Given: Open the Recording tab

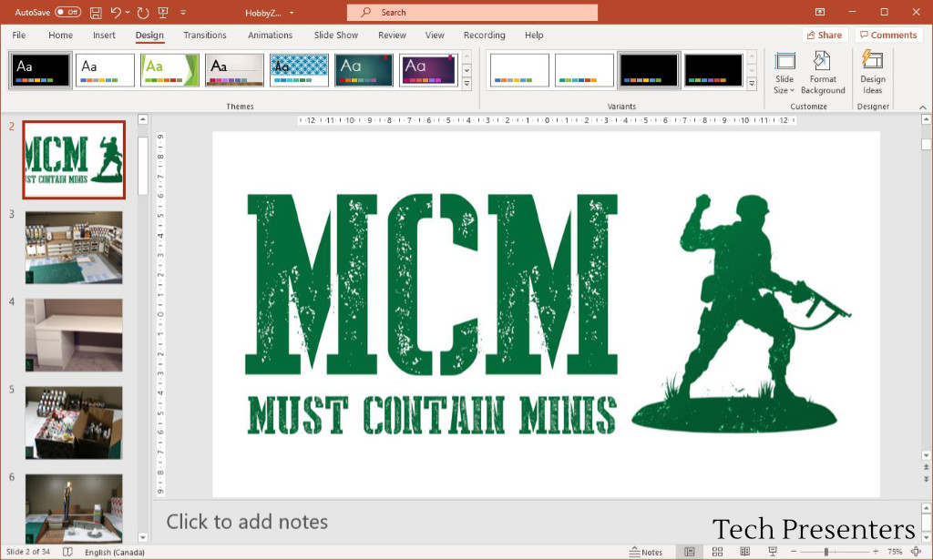Looking at the screenshot, I should (x=485, y=36).
